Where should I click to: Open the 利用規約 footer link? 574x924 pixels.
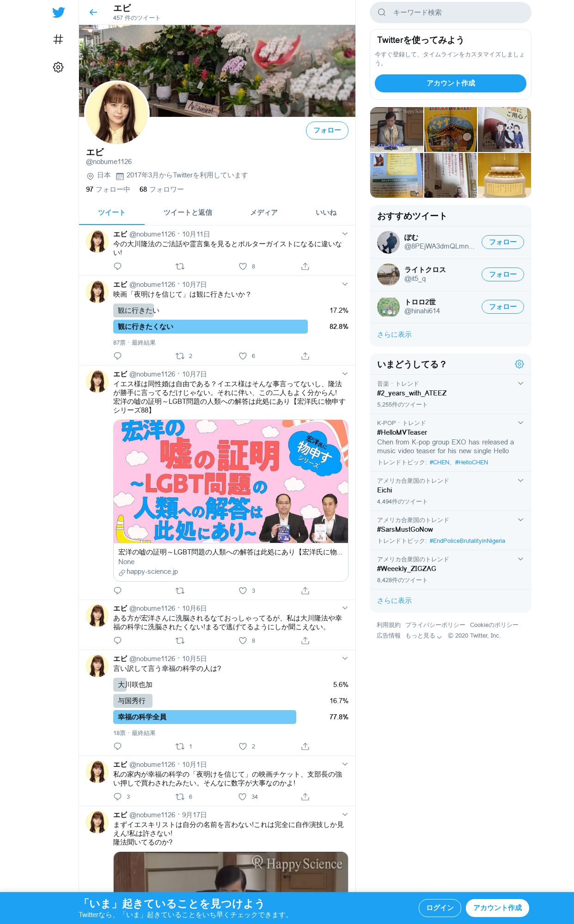tap(389, 626)
